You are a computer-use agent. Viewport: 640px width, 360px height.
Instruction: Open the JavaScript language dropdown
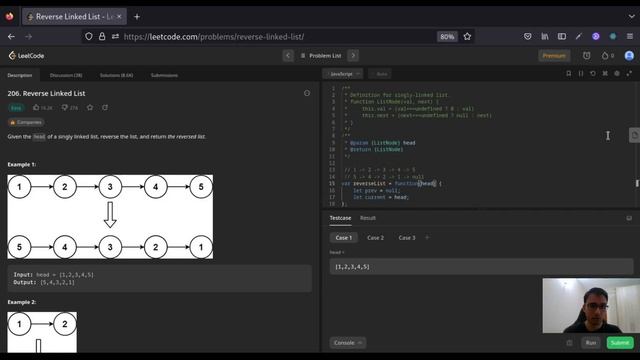343,74
